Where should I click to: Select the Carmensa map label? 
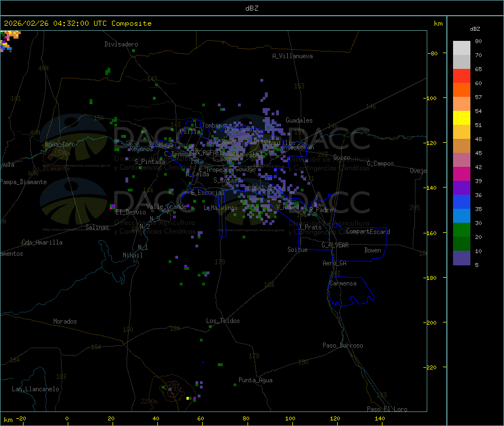(x=343, y=283)
